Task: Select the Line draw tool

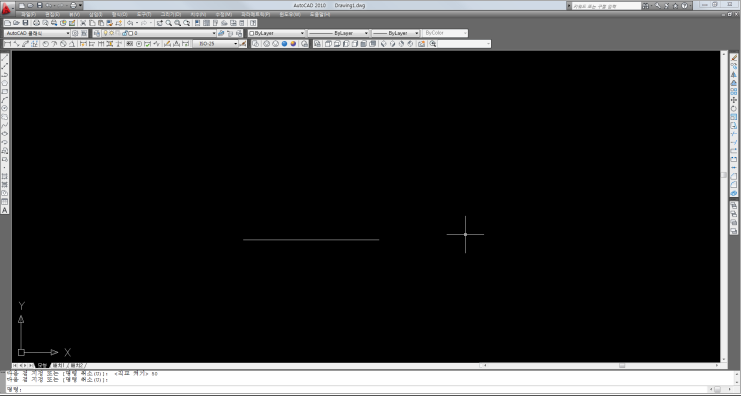Action: (5, 58)
